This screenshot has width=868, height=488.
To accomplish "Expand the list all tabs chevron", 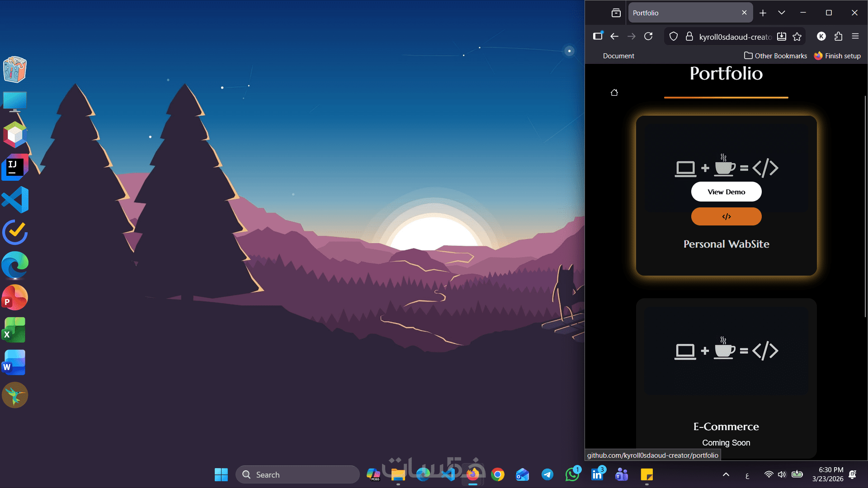I will (782, 13).
